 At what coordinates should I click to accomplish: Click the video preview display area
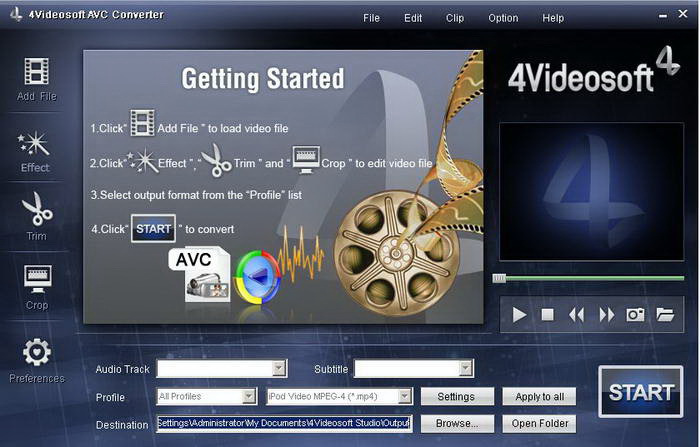point(592,192)
